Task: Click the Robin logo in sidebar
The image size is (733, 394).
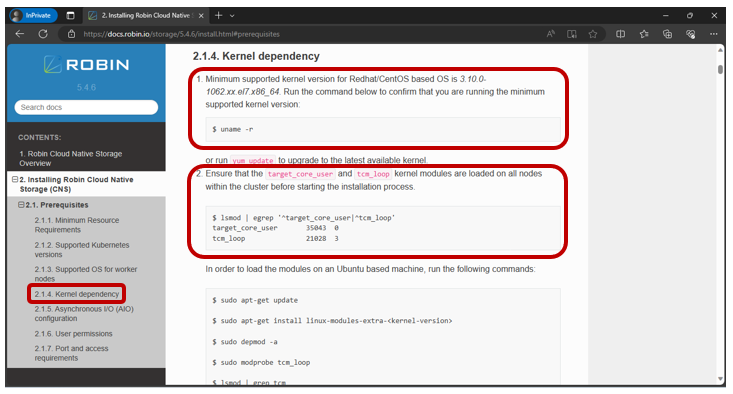Action: 86,64
